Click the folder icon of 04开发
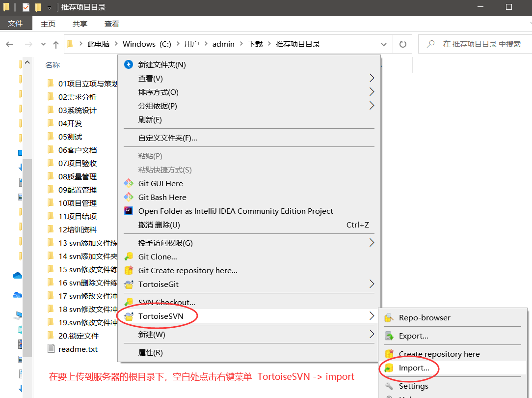The width and height of the screenshot is (532, 398). pyautogui.click(x=51, y=123)
